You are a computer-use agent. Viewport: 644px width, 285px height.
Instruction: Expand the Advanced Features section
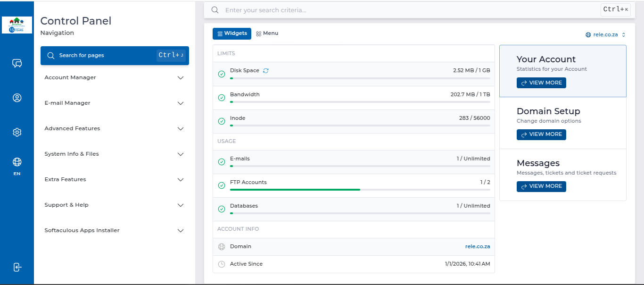(114, 128)
